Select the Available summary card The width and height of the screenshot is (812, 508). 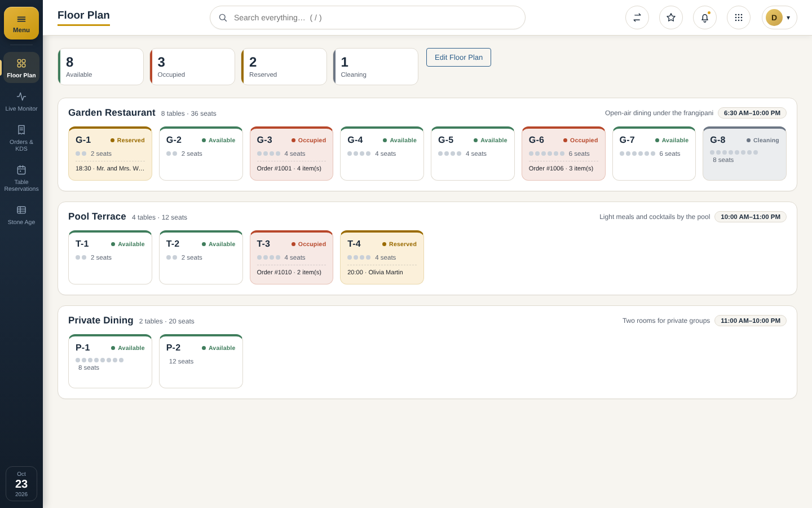101,67
